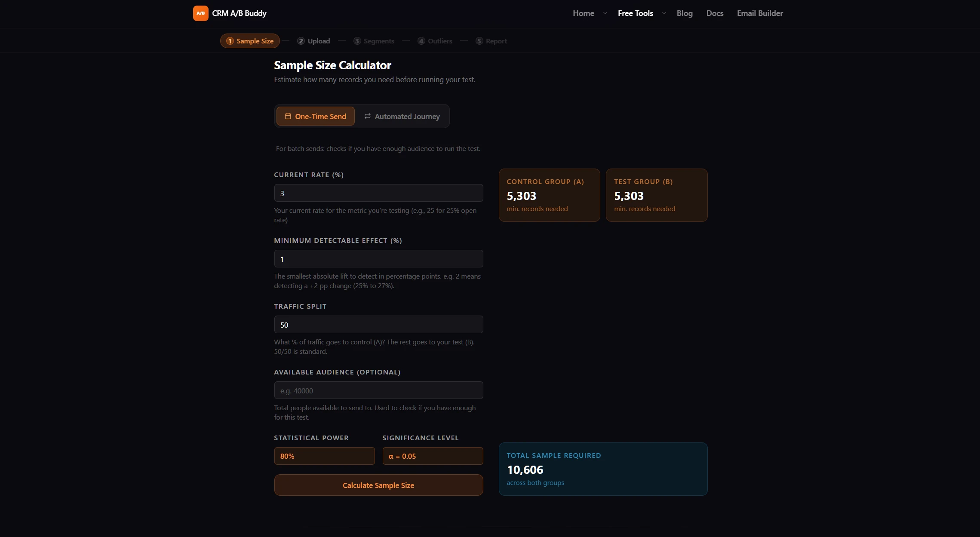
Task: Select the One-Time Send mode
Action: (316, 116)
